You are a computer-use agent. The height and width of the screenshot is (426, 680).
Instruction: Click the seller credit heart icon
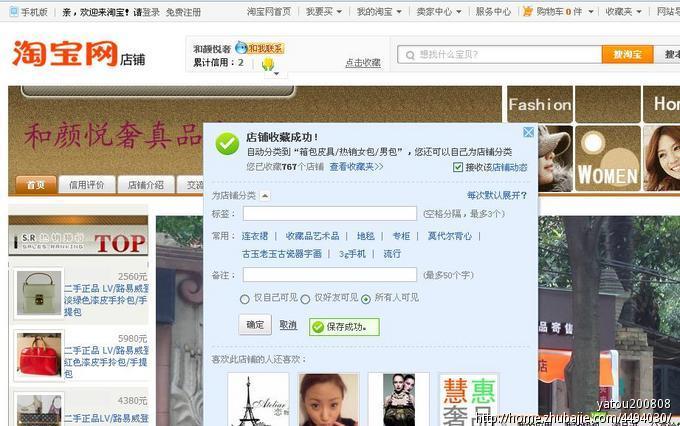click(x=268, y=64)
